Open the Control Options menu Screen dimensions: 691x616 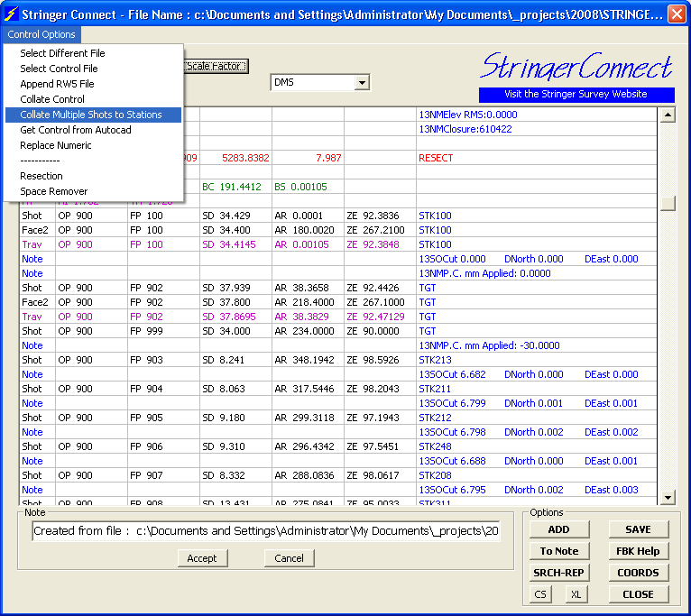coord(41,34)
